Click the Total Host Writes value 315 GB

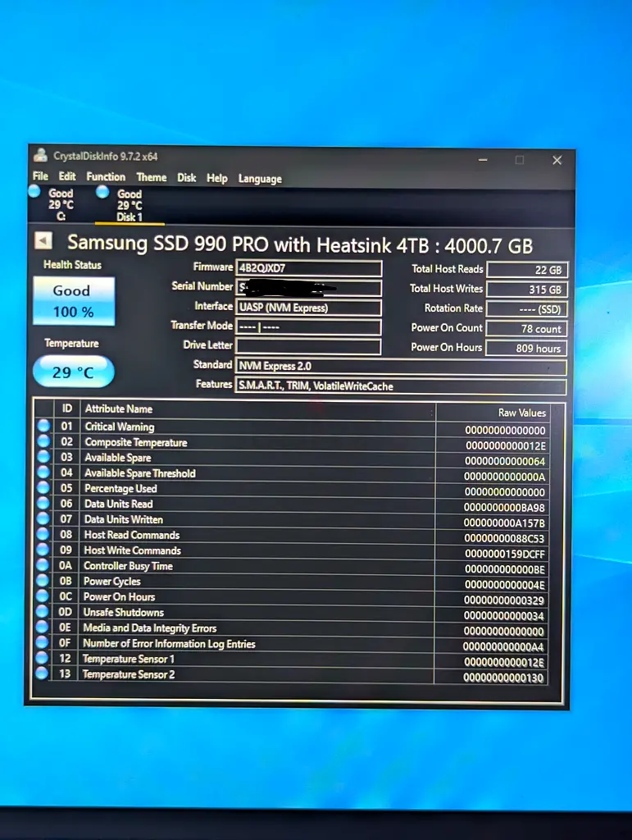point(527,290)
